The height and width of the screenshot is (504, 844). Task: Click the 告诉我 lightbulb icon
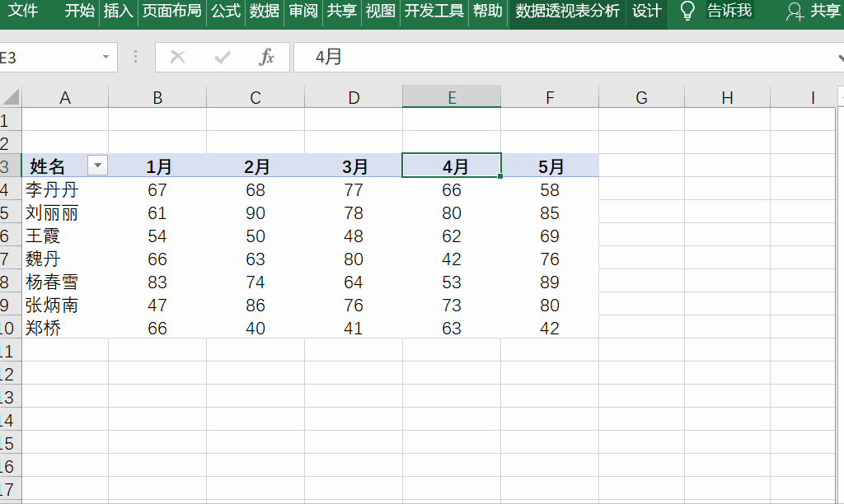(687, 11)
